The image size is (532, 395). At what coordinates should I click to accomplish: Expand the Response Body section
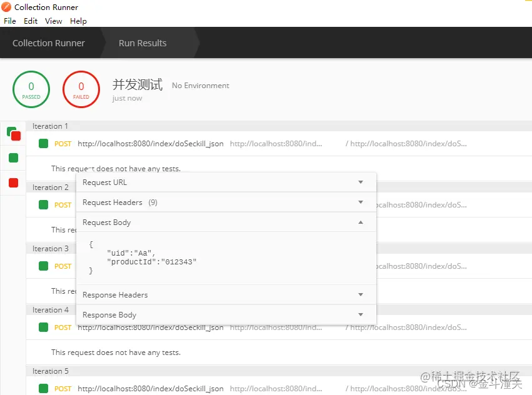pyautogui.click(x=226, y=314)
